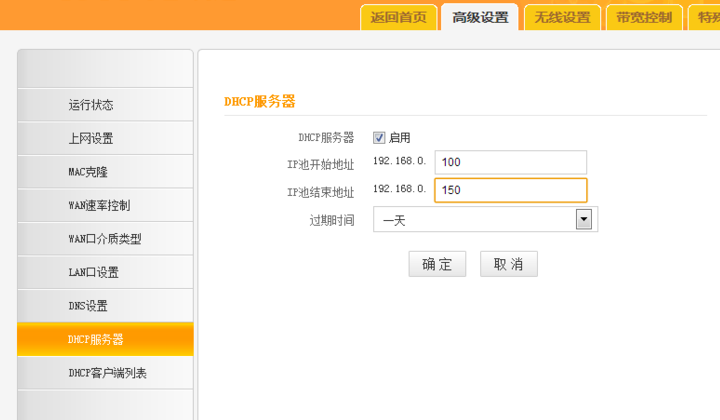Open 运行状态 in the sidebar
Viewport: 720px width, 420px height.
[x=91, y=105]
